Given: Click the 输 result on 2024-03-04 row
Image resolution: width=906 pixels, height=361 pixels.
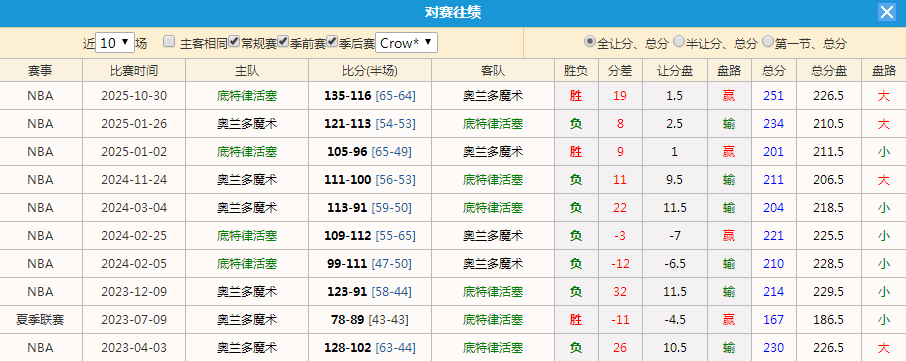Looking at the screenshot, I should tap(729, 207).
